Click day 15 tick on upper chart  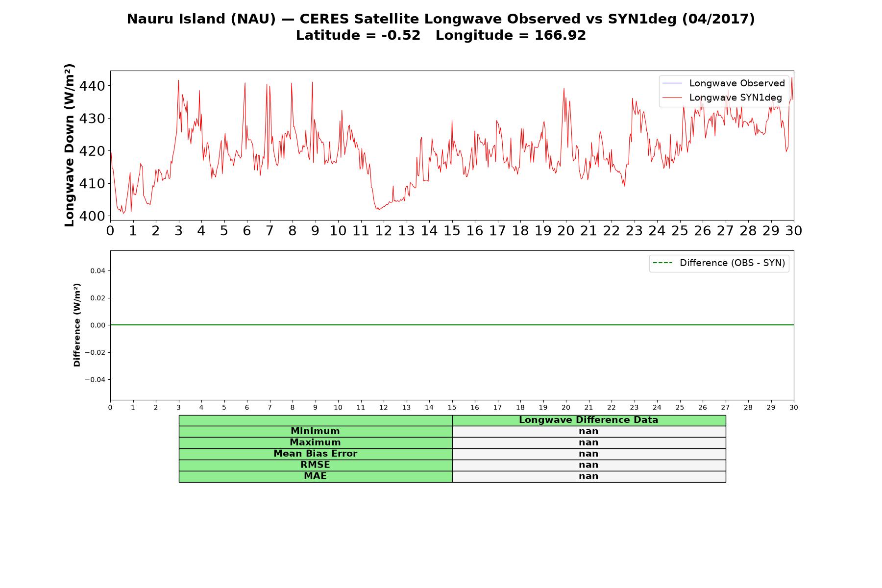pyautogui.click(x=452, y=230)
